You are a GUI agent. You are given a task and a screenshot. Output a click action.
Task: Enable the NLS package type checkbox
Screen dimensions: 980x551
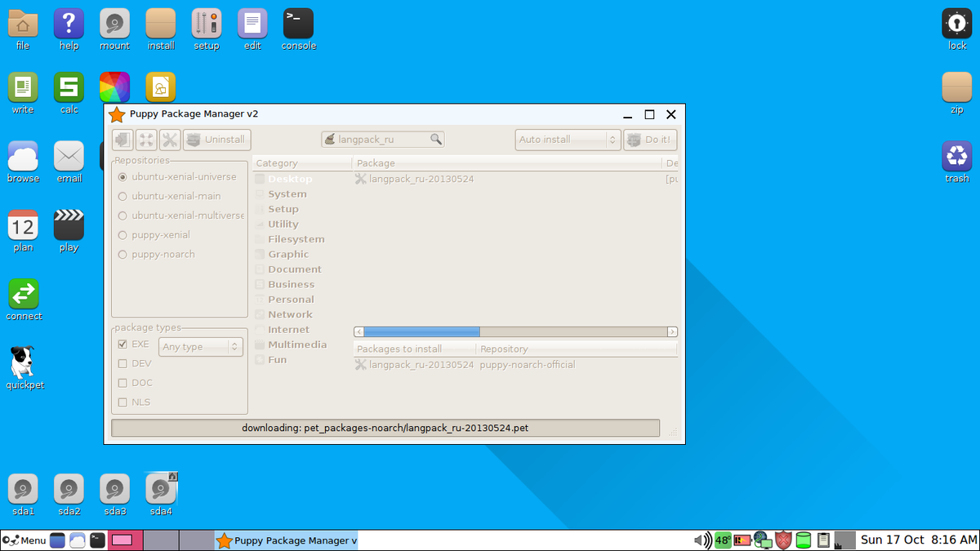pos(122,402)
